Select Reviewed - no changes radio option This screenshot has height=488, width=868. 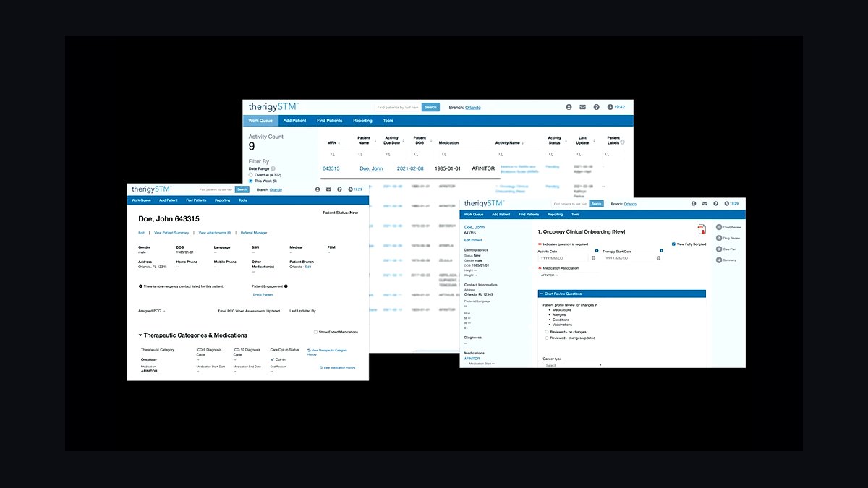547,332
